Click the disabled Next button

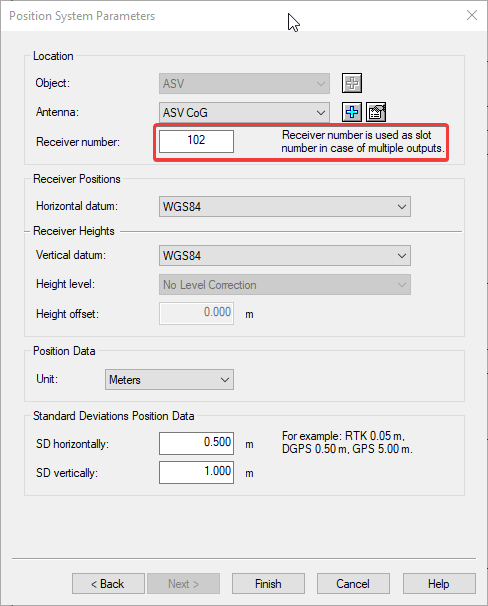184,584
